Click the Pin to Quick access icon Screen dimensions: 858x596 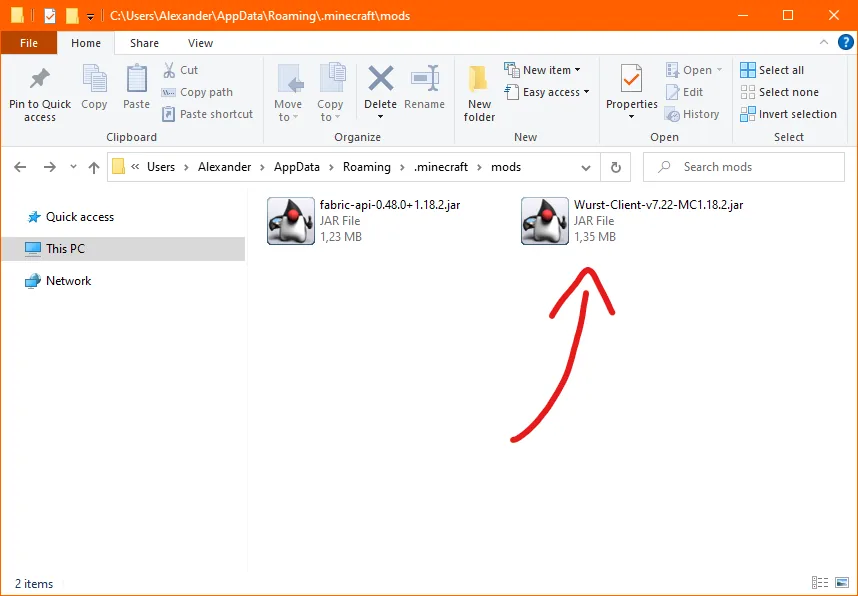(39, 79)
